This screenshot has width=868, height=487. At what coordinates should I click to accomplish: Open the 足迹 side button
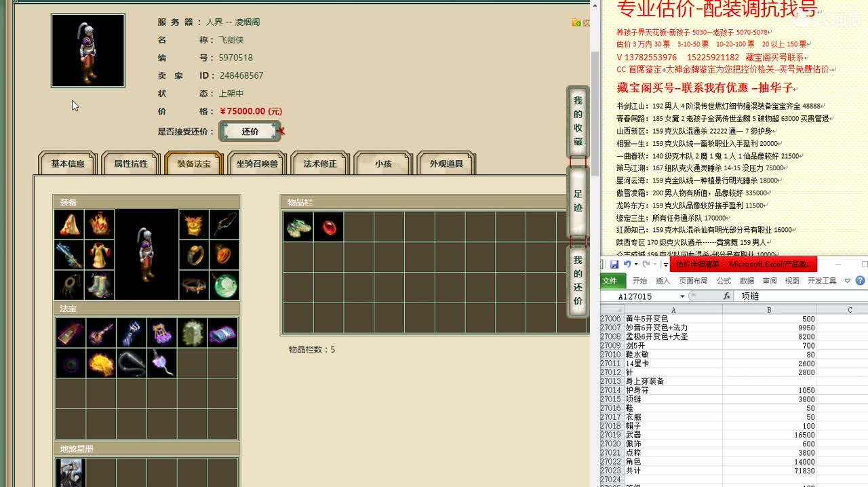[578, 201]
